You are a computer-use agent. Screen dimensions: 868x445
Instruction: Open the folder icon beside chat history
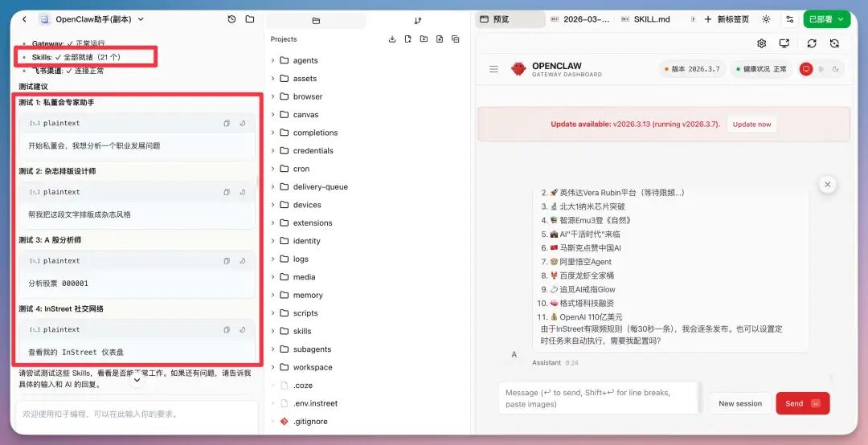coord(250,19)
